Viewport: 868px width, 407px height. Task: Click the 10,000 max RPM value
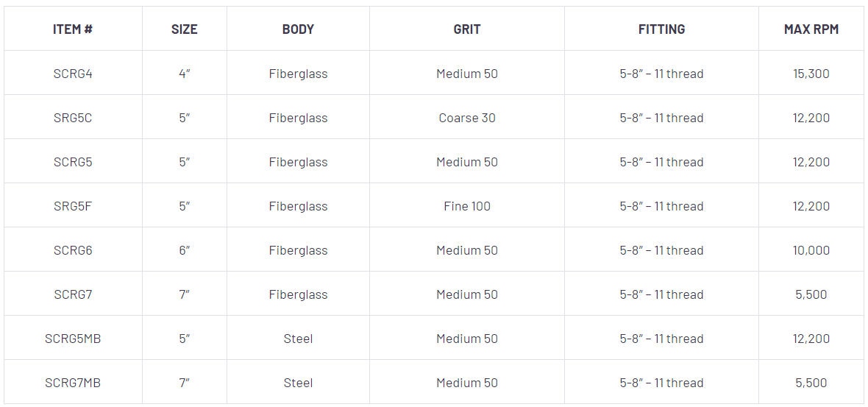pos(811,250)
